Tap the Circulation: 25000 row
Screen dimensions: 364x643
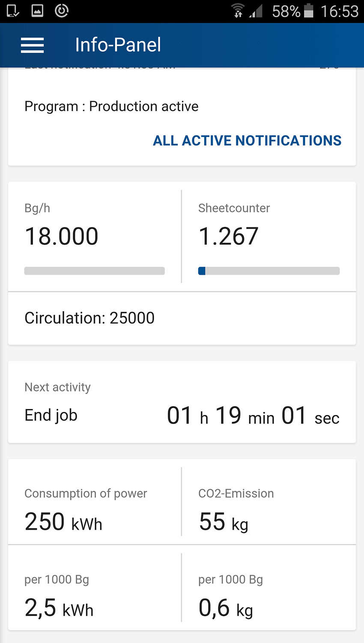click(90, 318)
